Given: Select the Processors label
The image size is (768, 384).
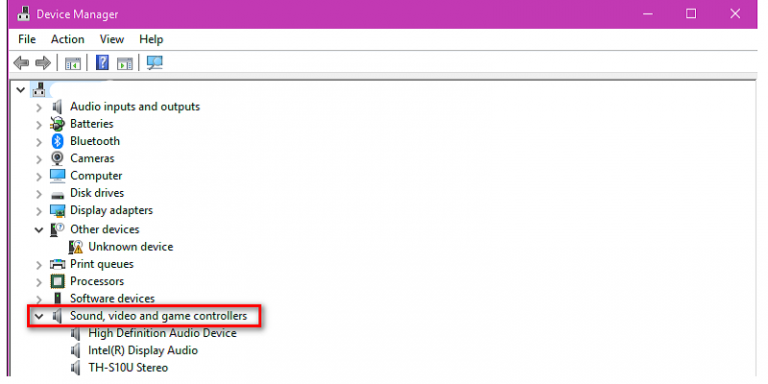Looking at the screenshot, I should pyautogui.click(x=97, y=281).
